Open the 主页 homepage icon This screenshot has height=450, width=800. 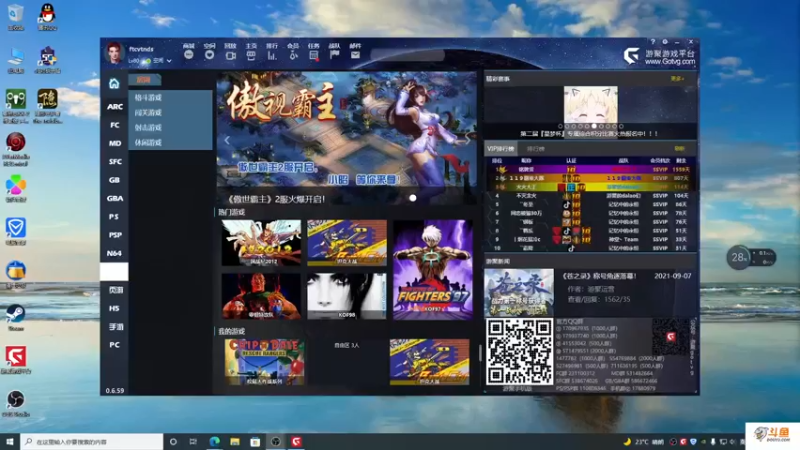coord(251,55)
